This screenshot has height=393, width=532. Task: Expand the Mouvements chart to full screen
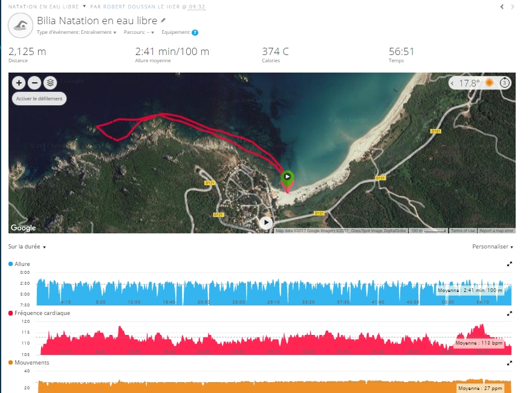pos(509,363)
